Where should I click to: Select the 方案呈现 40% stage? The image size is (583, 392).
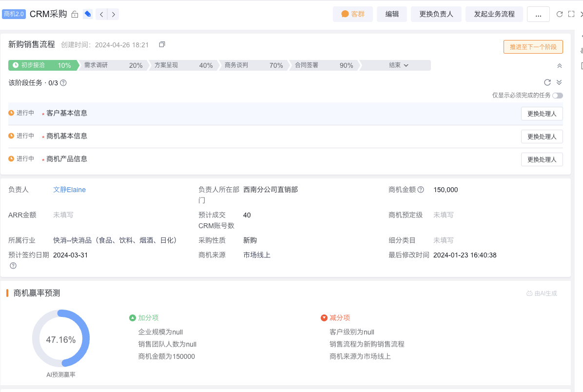tap(183, 65)
